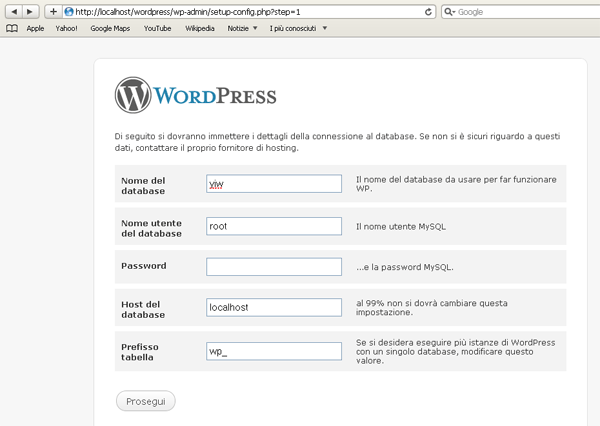The height and width of the screenshot is (426, 600).
Task: Open the Wikipedia bookmark
Action: point(200,28)
